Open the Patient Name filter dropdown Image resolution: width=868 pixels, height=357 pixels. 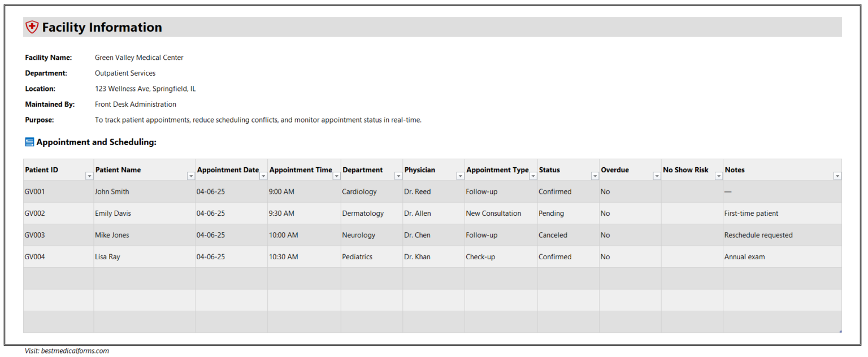coord(190,176)
